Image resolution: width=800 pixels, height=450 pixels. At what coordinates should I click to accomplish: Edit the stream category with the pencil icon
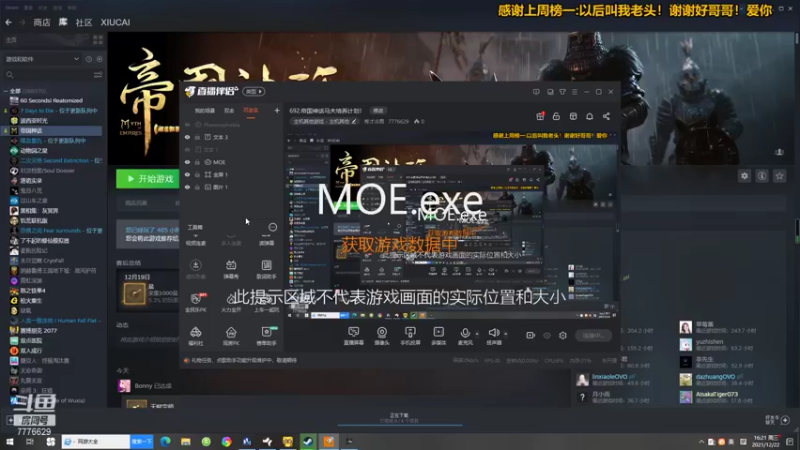pos(354,121)
